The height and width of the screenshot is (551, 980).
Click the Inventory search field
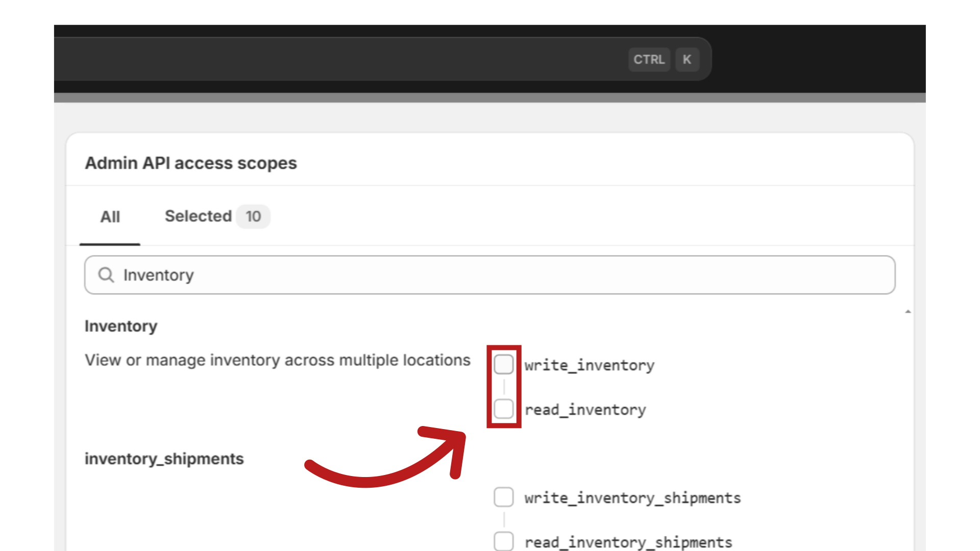pos(489,275)
